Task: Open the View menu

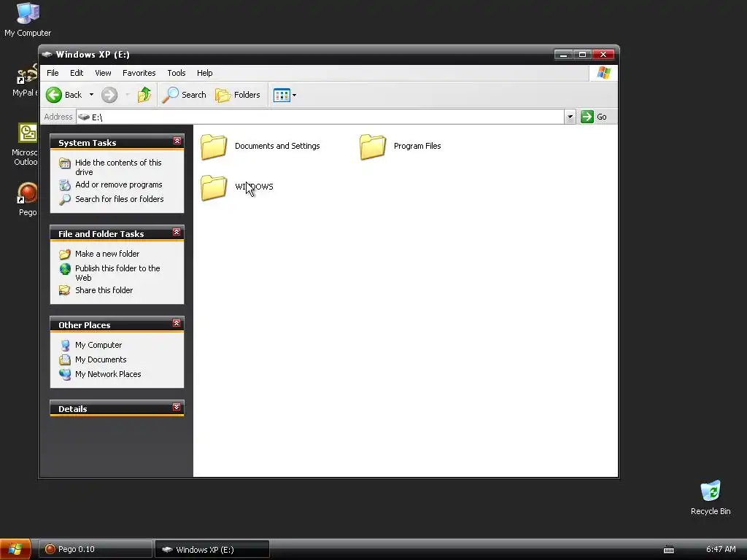Action: [x=103, y=73]
